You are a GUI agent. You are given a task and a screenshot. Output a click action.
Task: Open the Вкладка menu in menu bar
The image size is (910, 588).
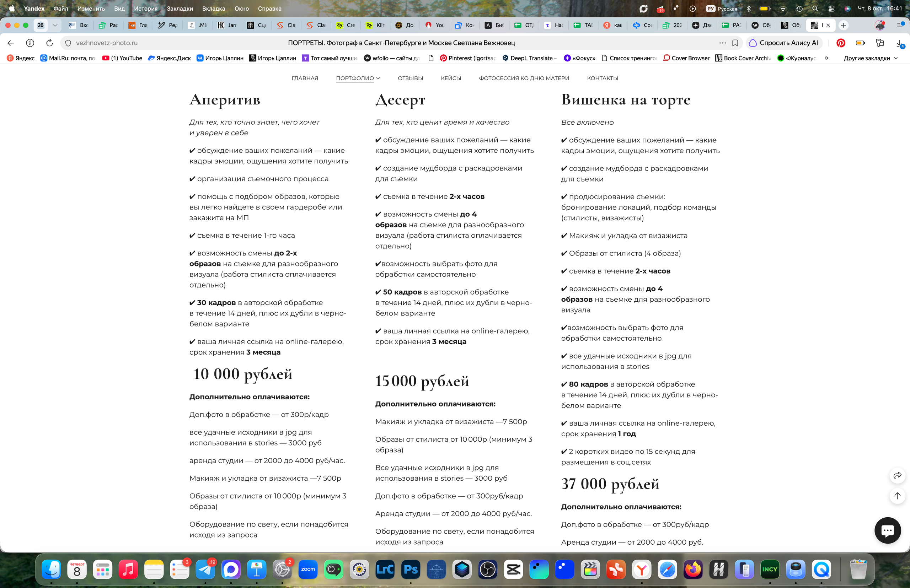214,9
